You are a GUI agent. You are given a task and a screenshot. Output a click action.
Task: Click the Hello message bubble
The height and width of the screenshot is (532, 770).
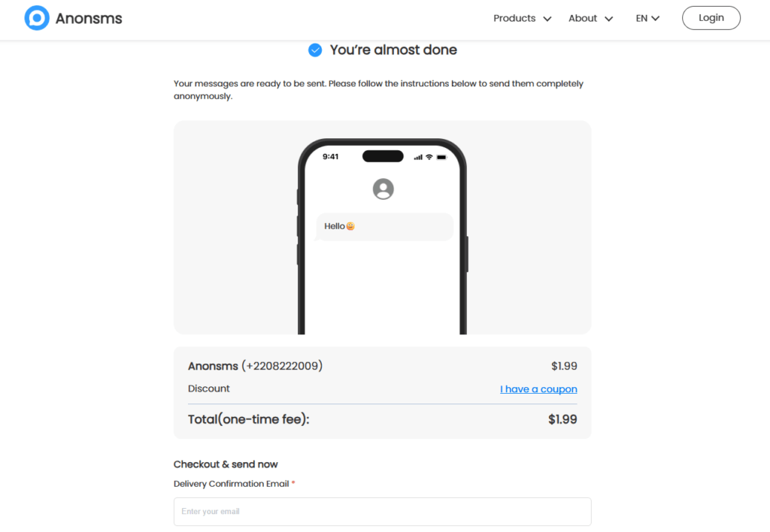click(x=383, y=226)
